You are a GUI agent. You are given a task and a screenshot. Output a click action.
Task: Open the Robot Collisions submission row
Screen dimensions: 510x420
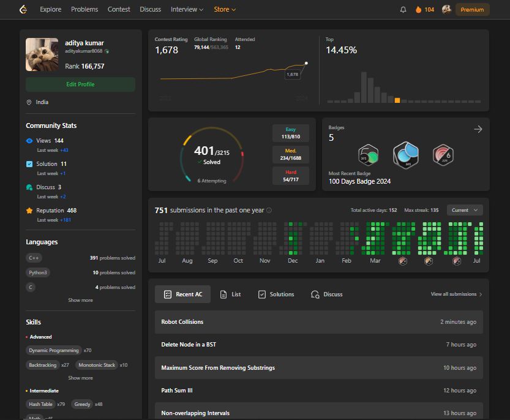click(x=318, y=322)
